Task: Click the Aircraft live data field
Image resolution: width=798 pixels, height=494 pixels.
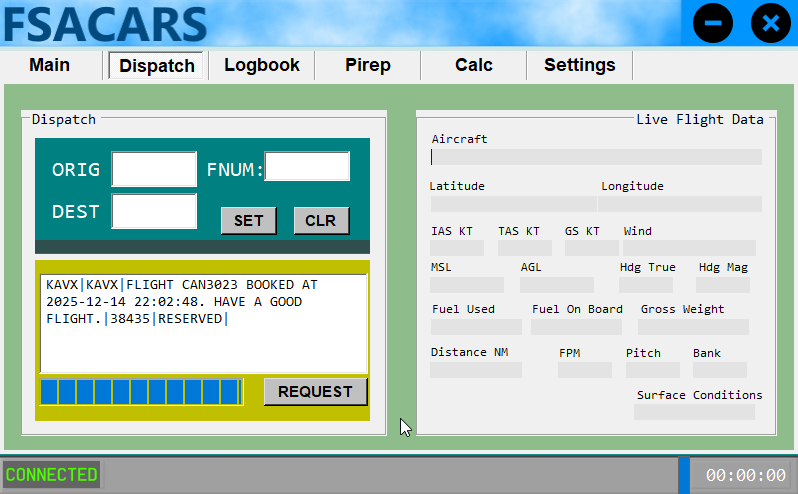Action: coord(596,157)
